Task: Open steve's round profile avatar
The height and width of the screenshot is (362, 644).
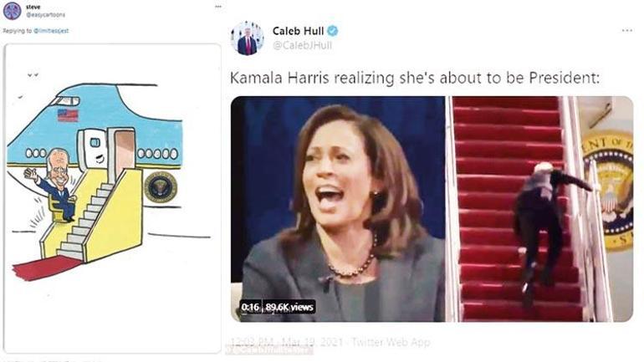Action: 12,11
